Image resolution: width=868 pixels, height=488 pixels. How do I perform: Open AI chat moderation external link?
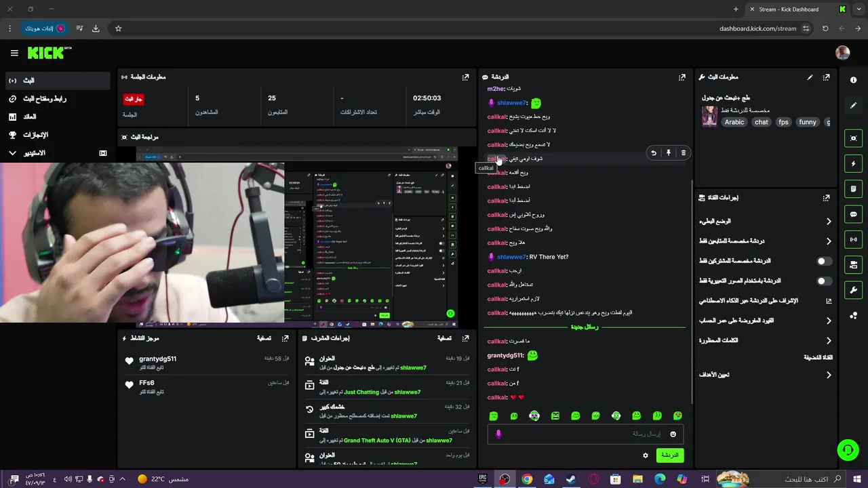[829, 301]
